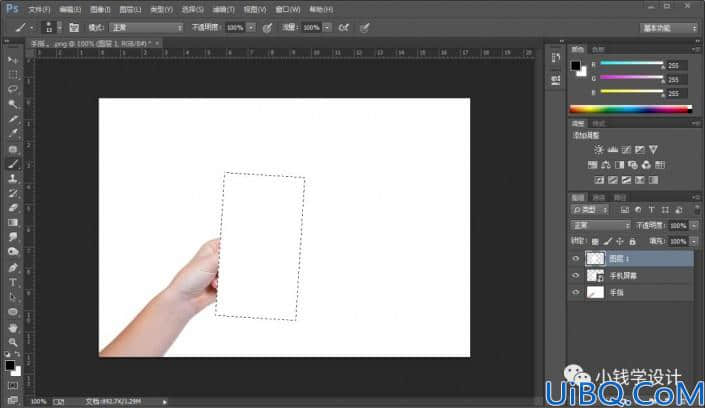Add a Levels adjustment
Viewport: 705px width, 408px height.
612,149
